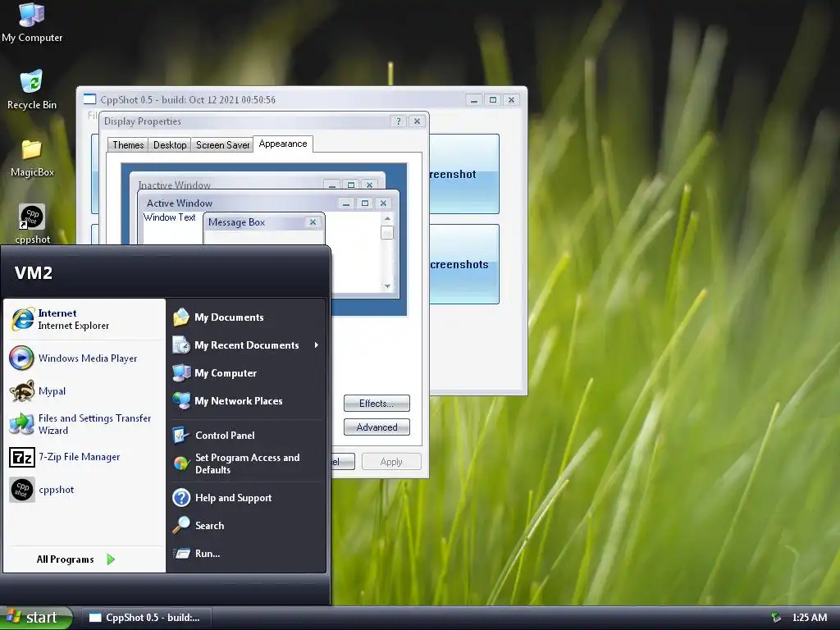Minimize the CppShot window
The image size is (840, 630).
pyautogui.click(x=473, y=99)
